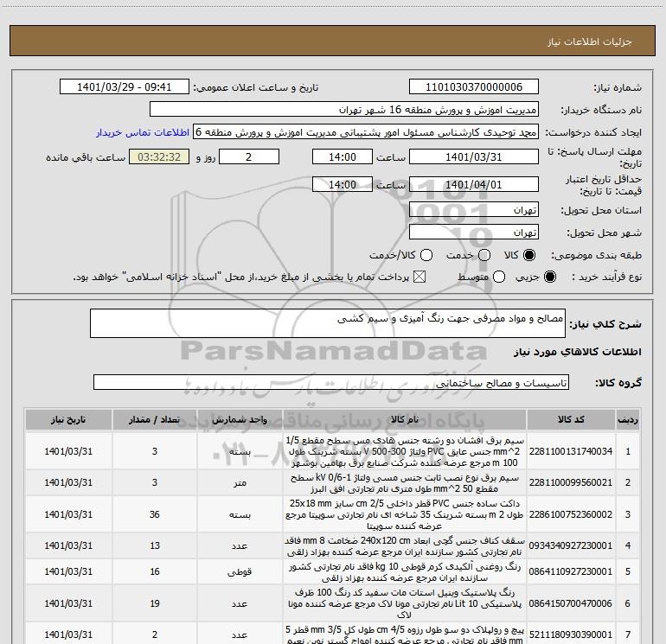
Task: Click the buyer organization name field
Action: click(x=344, y=110)
